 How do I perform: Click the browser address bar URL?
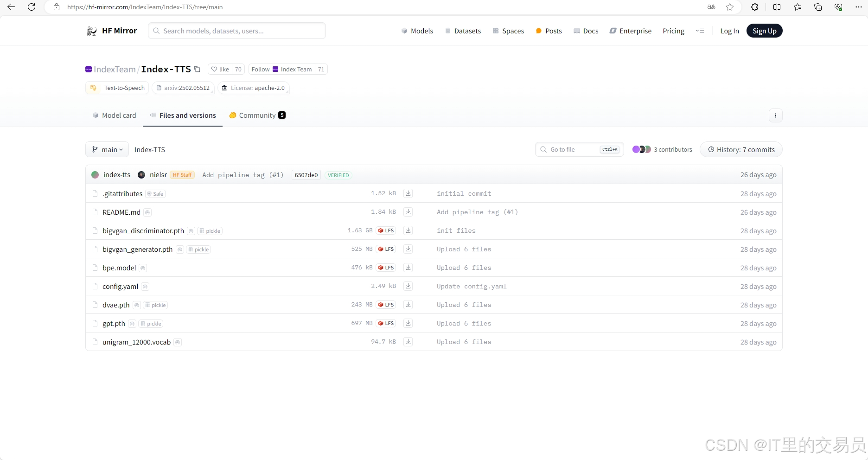[145, 7]
